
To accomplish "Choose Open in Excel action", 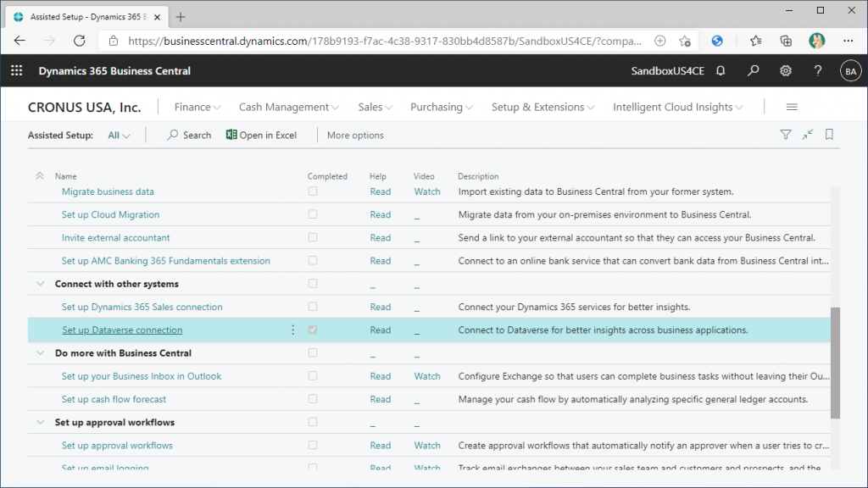I will (x=261, y=135).
